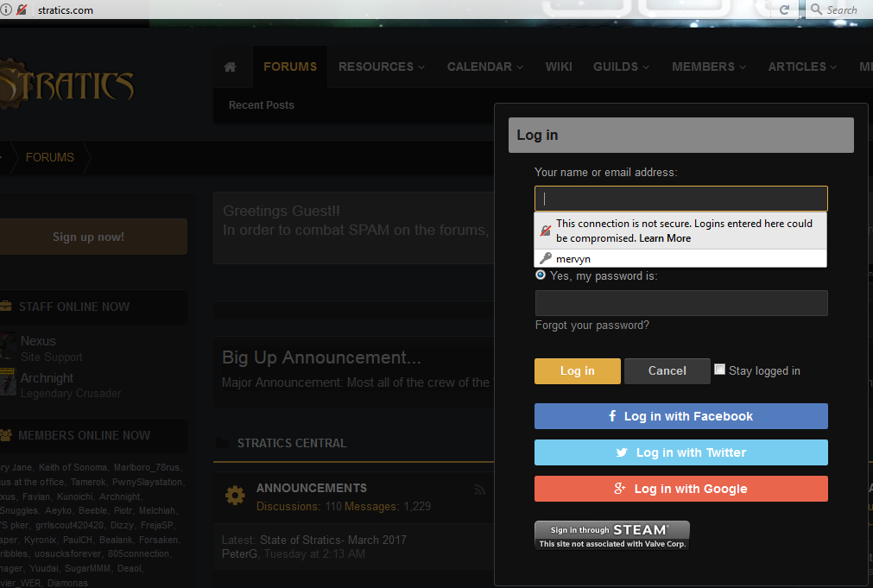This screenshot has height=588, width=873.
Task: Open Learn More about insecure connection
Action: [665, 238]
